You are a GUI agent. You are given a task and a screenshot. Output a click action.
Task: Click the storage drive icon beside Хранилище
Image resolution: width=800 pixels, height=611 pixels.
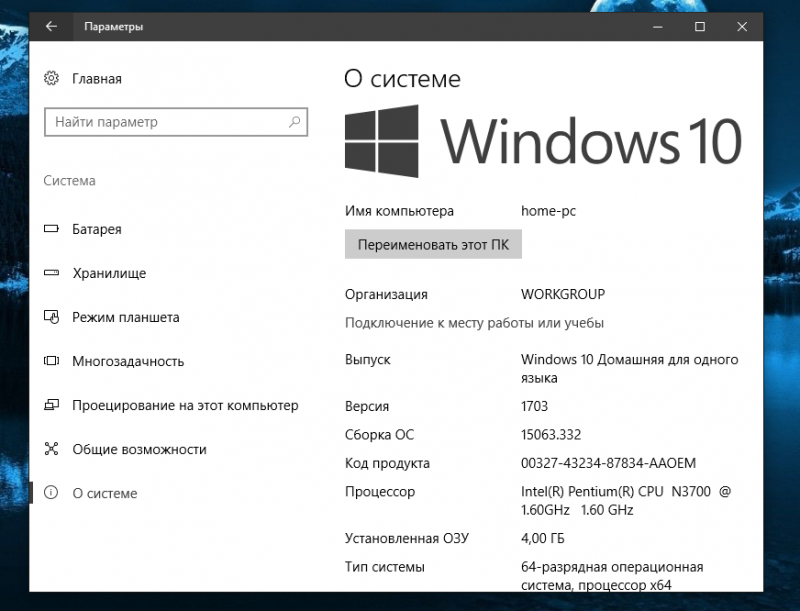(51, 273)
